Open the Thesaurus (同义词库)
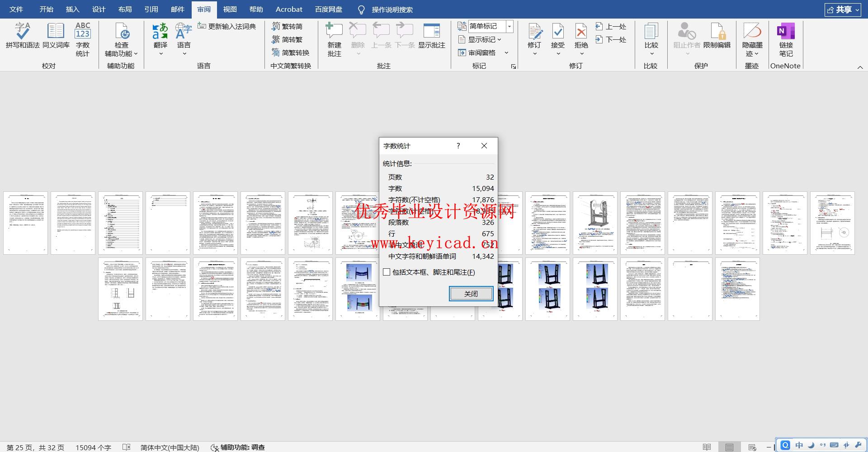Viewport: 868px width, 452px height. pos(56,35)
